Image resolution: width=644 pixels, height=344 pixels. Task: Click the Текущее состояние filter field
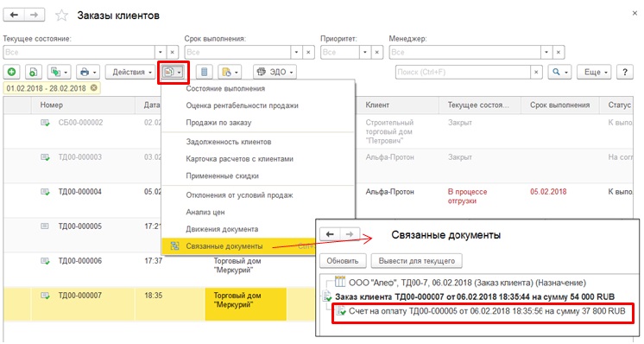point(79,52)
